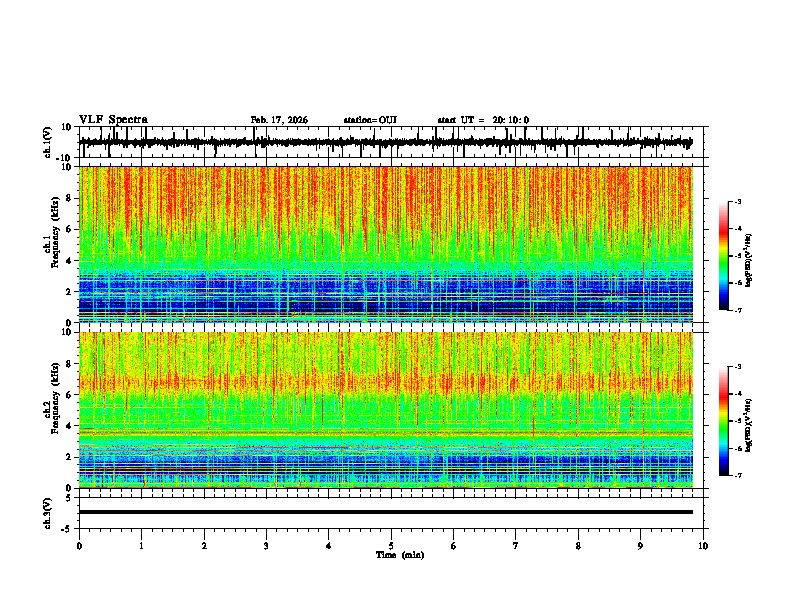Click time-axis tick label "3"

266,546
